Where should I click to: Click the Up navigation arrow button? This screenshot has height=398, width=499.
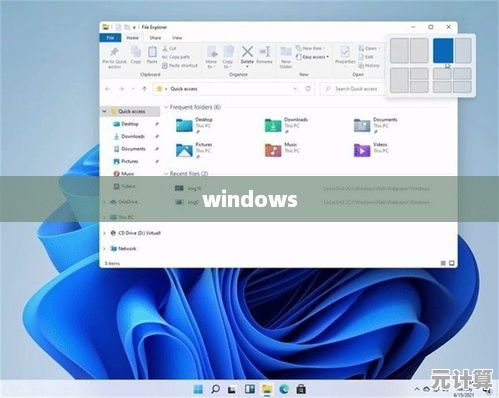(144, 89)
